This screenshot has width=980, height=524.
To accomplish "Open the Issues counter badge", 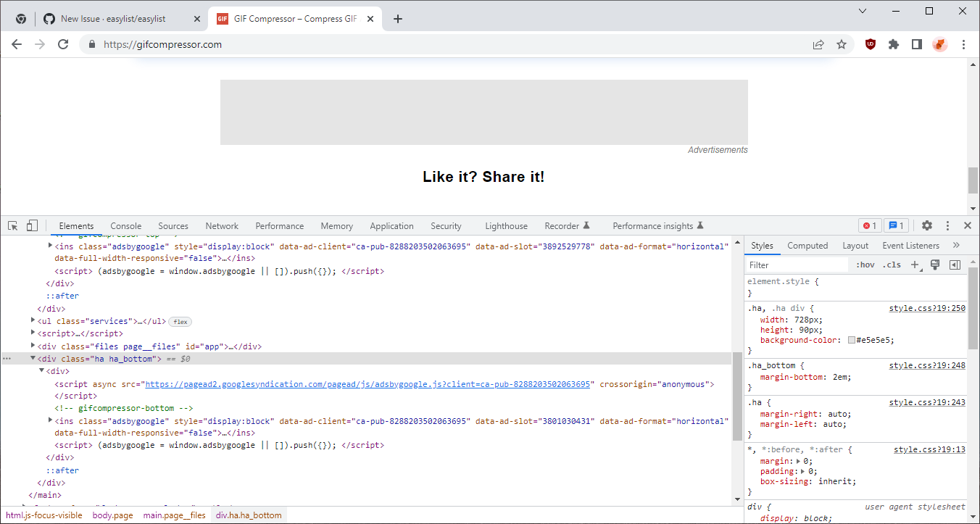I will [897, 225].
